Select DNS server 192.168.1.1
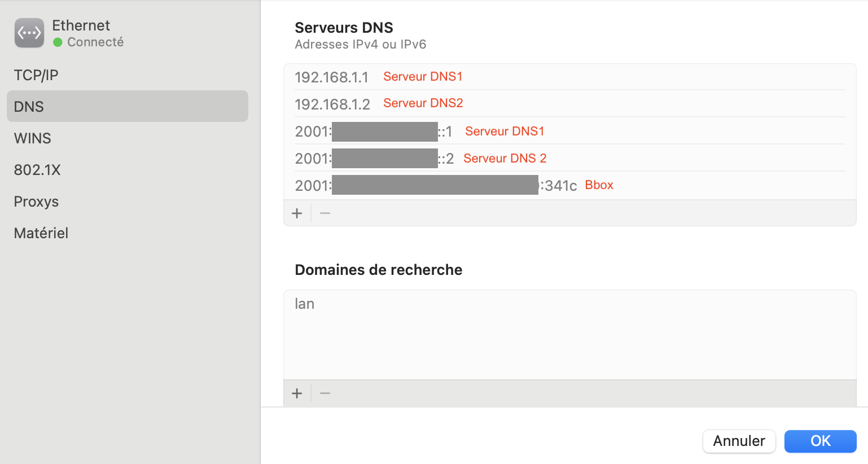 570,77
